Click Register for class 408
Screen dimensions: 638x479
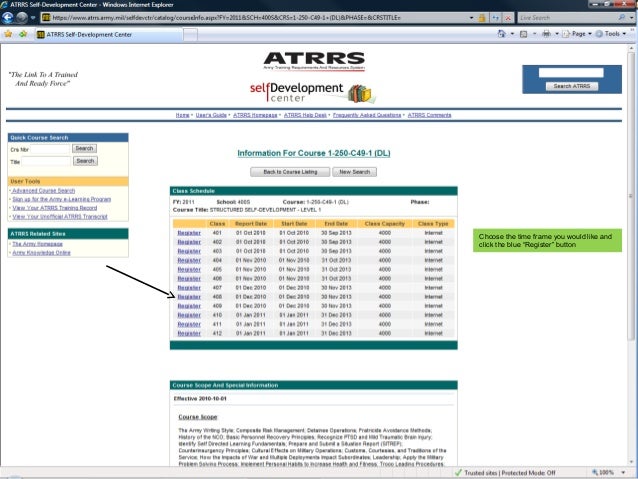pos(189,297)
